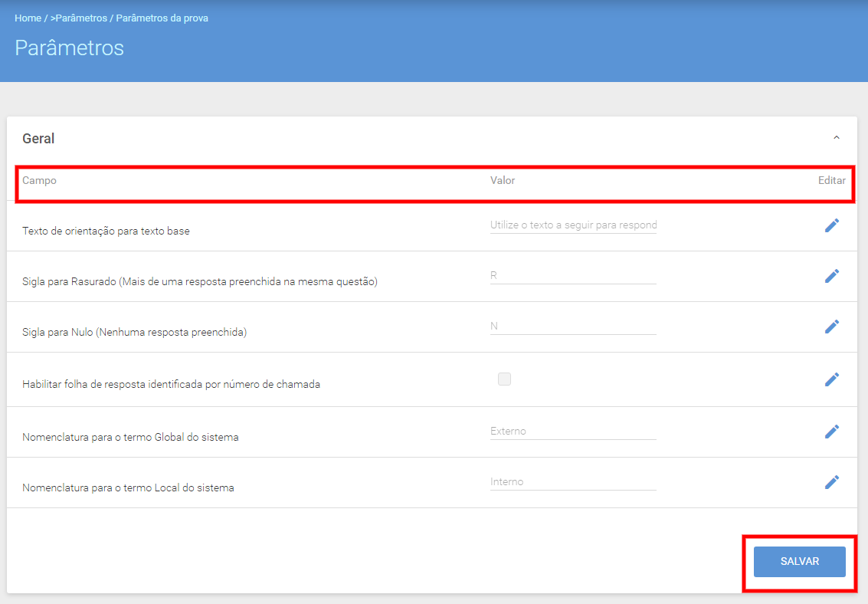Click the SALVAR button
This screenshot has height=604, width=868.
pyautogui.click(x=799, y=561)
